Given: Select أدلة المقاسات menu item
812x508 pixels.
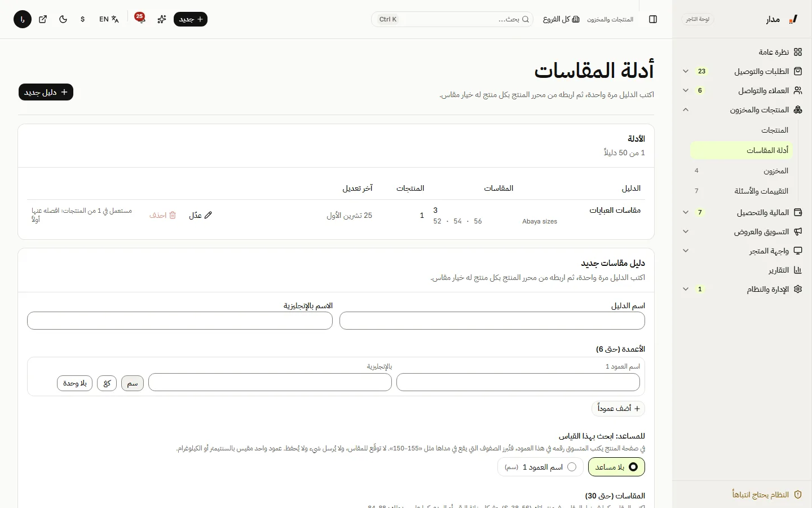Looking at the screenshot, I should tap(742, 150).
